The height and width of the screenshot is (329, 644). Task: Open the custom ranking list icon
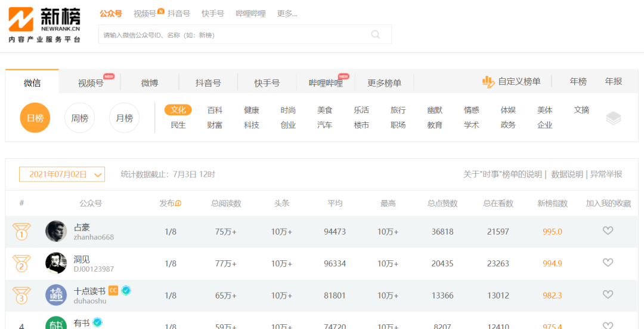coord(488,82)
